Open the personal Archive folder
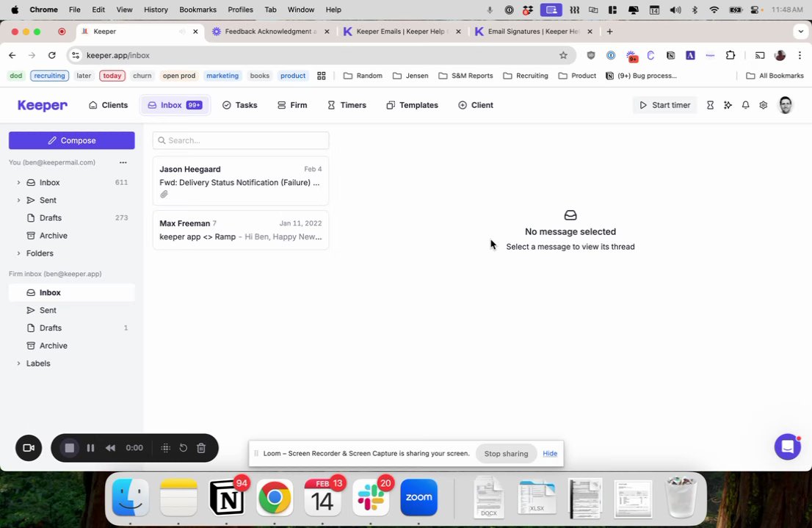Image resolution: width=812 pixels, height=528 pixels. [x=71, y=235]
